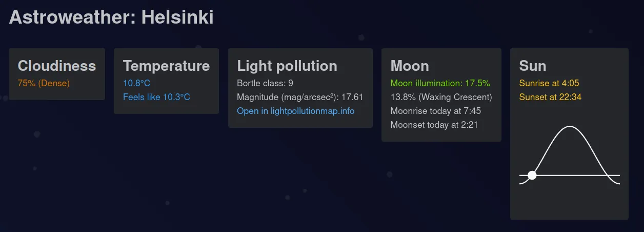Click the Moon illumination: 17.5% text
The image size is (644, 232).
pyautogui.click(x=440, y=83)
